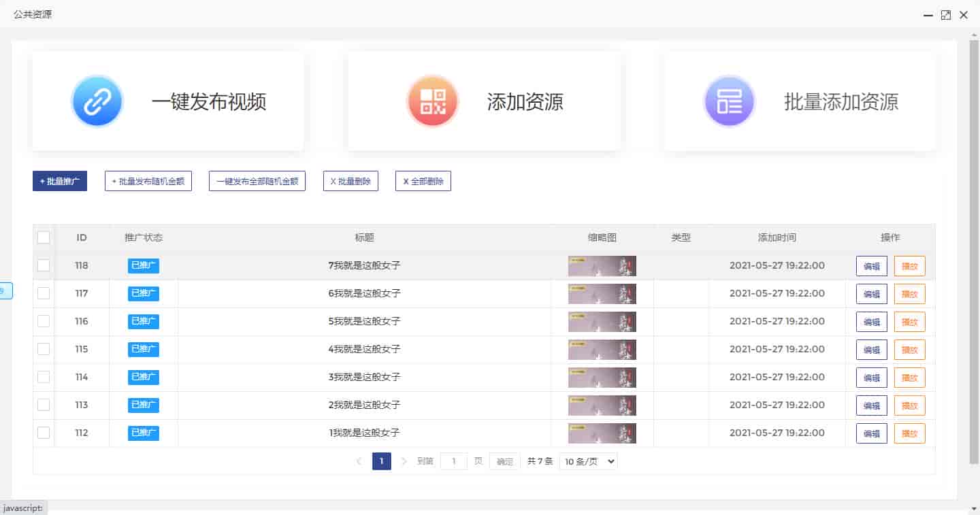Viewport: 980px width, 515px height.
Task: Click page number 1 in pagination
Action: (381, 461)
